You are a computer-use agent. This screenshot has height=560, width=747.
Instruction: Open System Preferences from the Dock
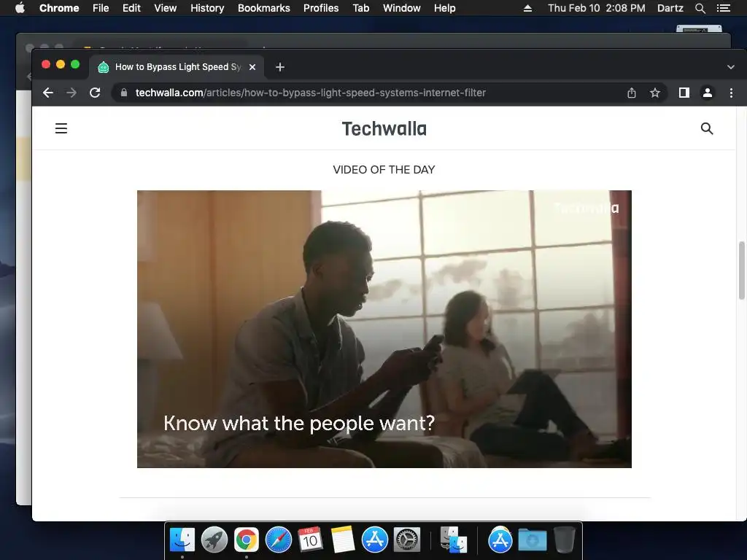click(406, 540)
